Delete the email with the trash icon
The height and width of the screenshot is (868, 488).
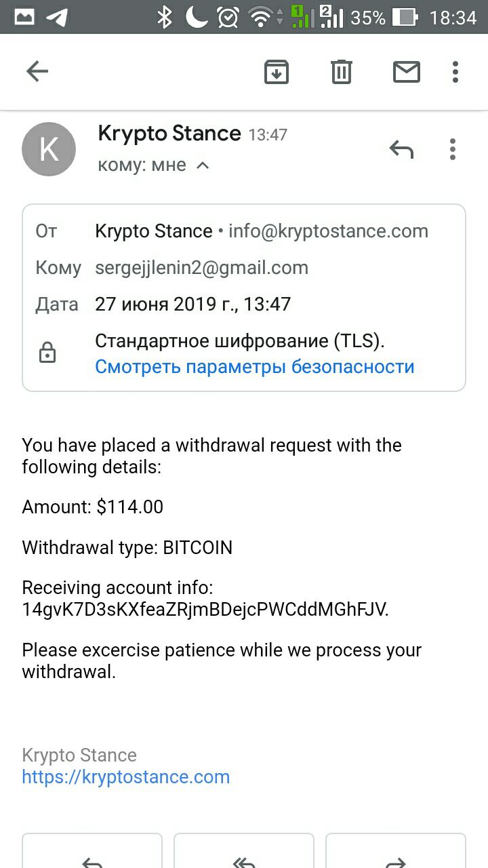(342, 71)
